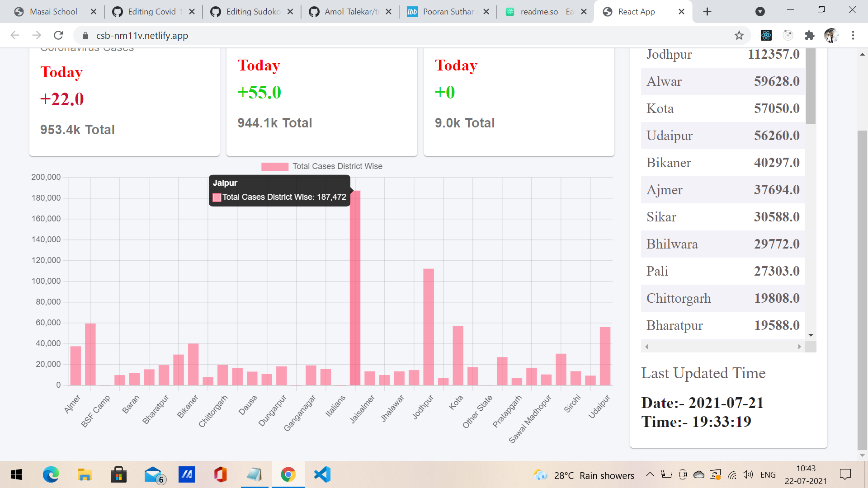Click the Udaipur bar in the chart
Screen dimensions: 868x488
(605, 356)
